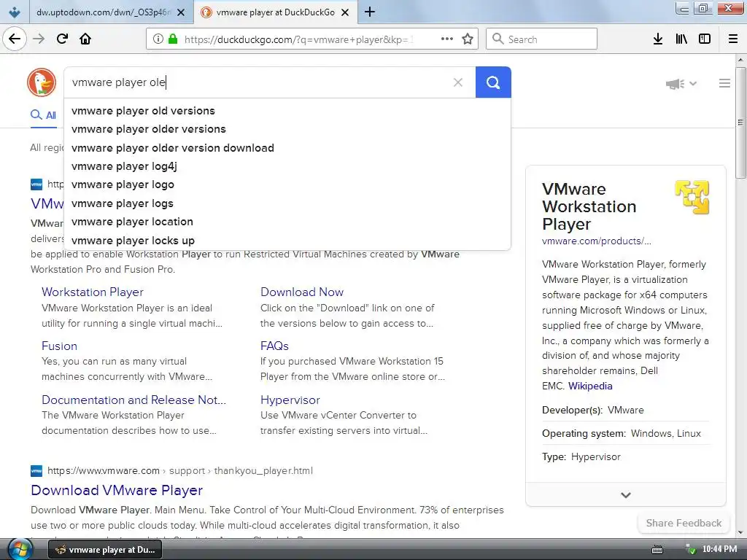The image size is (747, 560).
Task: Click the forward navigation arrow
Action: point(39,39)
